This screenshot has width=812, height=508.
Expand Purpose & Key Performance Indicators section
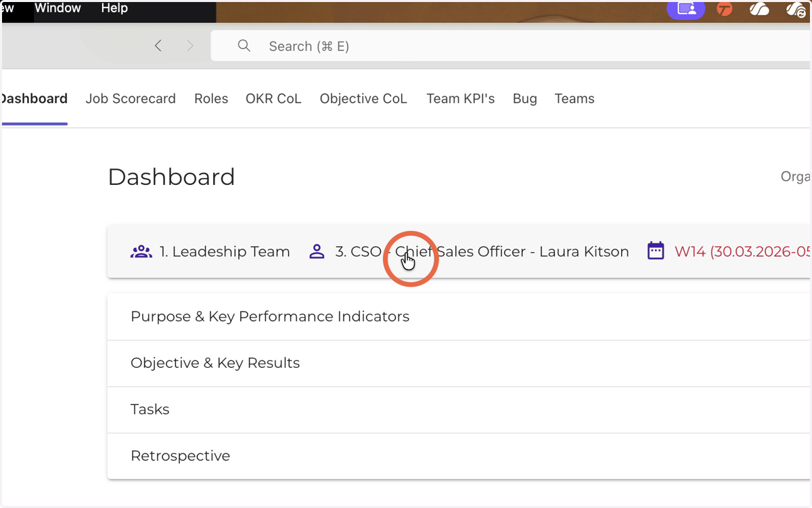point(459,317)
